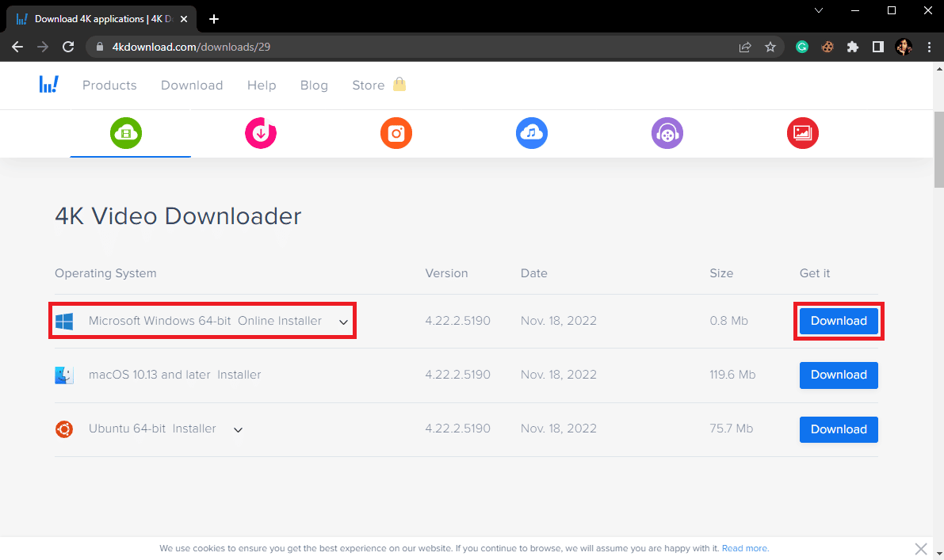Click the 0.8 Mb size value

(728, 322)
